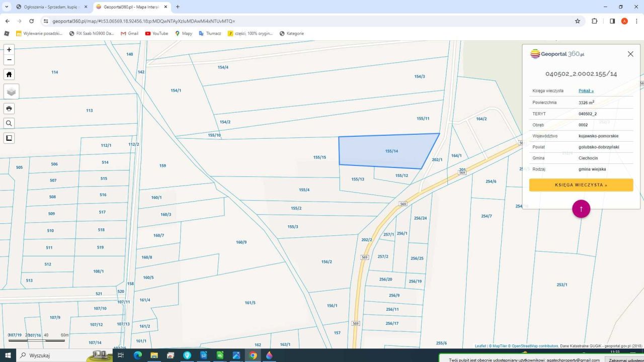
Task: Select parcel 155/15 on the map
Action: click(319, 157)
